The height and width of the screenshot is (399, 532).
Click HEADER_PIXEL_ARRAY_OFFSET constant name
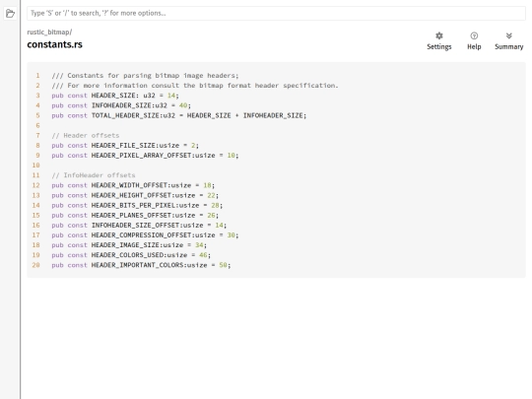click(x=141, y=155)
